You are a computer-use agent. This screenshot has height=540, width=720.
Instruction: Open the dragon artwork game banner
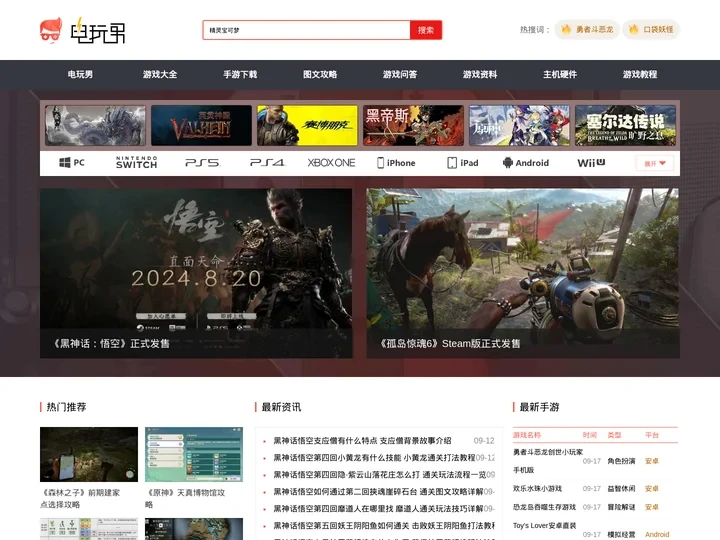[96, 125]
